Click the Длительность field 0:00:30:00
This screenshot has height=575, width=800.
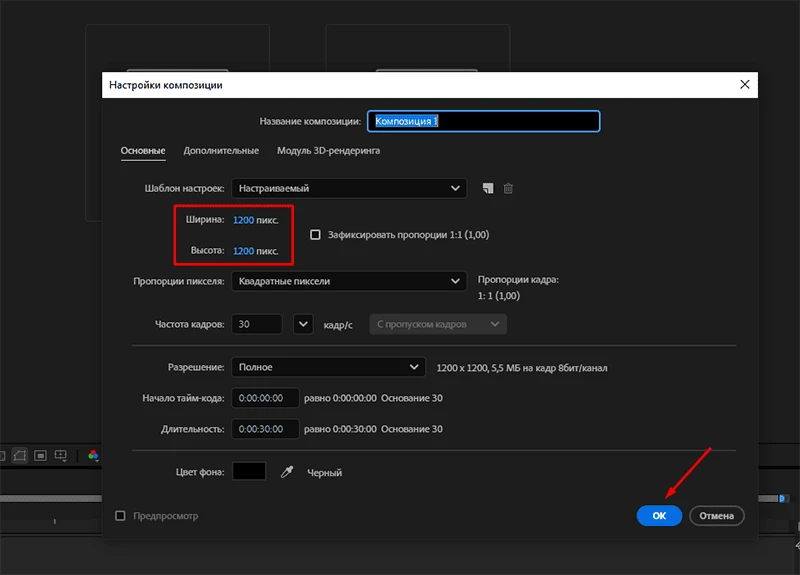tap(265, 429)
